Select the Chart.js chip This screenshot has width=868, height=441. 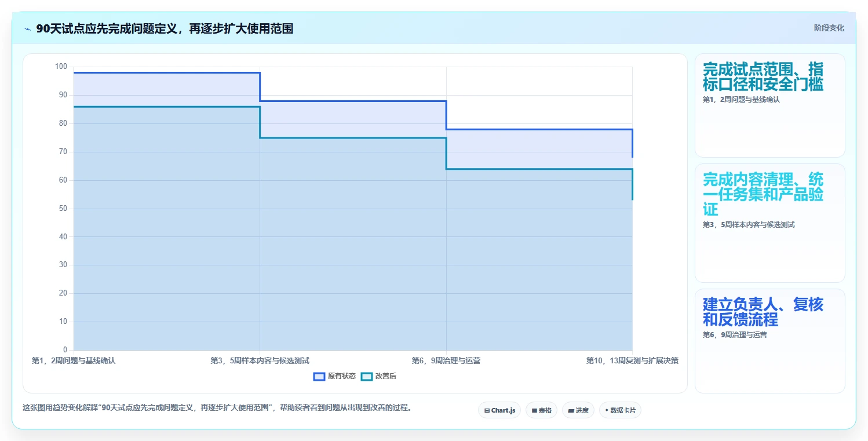499,410
